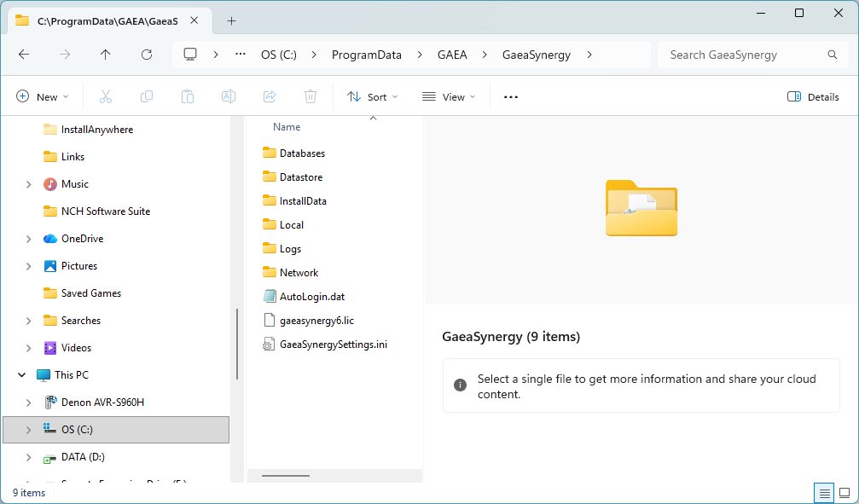Screen dimensions: 859x504
Task: Click the Paste clipboard icon
Action: coord(188,97)
